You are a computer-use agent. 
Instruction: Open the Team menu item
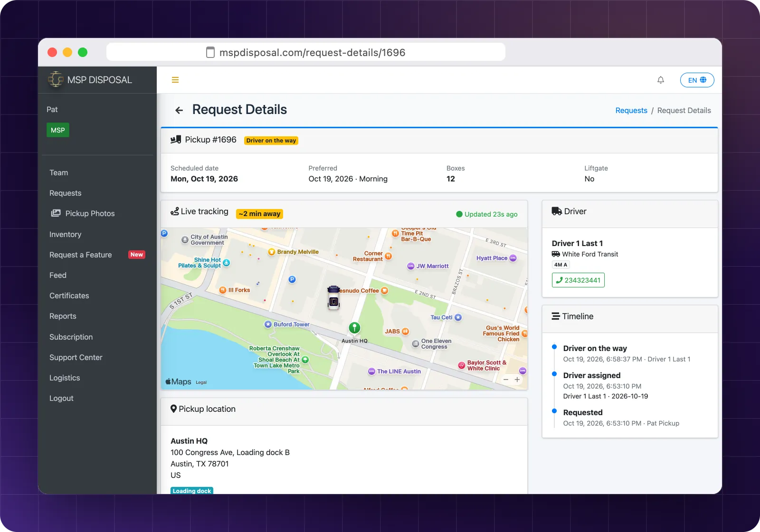59,172
